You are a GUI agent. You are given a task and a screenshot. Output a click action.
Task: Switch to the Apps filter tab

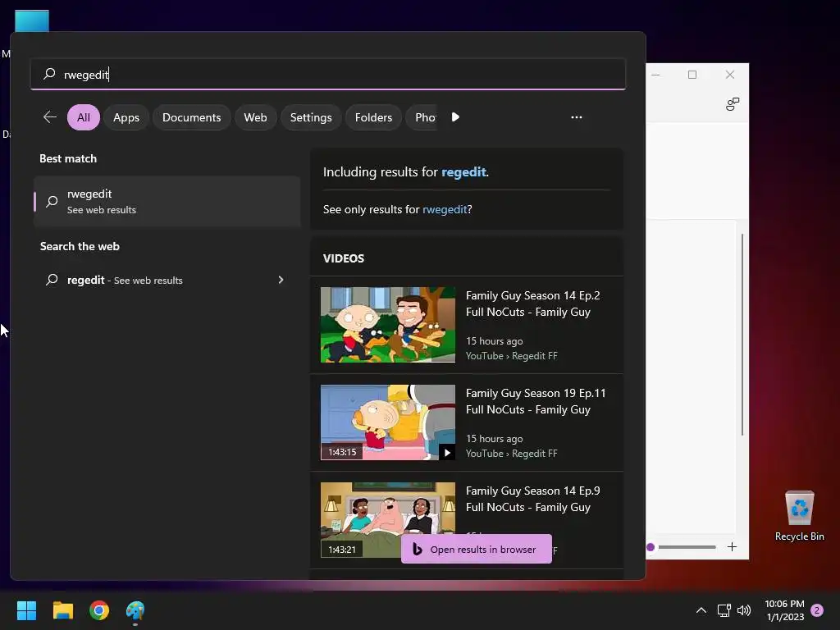click(126, 117)
